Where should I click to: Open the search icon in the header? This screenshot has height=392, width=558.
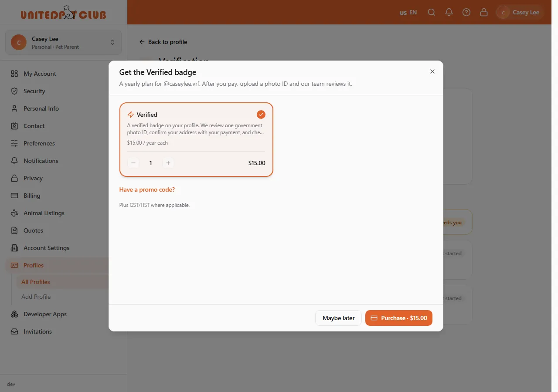(x=432, y=12)
